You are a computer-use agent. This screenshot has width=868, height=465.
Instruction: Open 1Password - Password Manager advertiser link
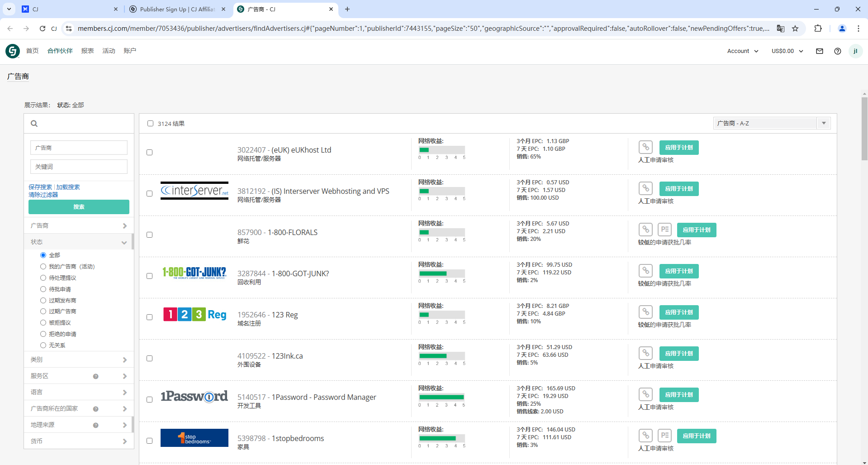click(x=324, y=397)
